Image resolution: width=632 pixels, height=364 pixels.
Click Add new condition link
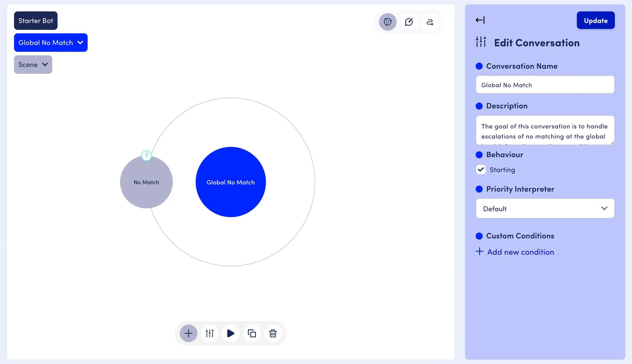tap(520, 252)
